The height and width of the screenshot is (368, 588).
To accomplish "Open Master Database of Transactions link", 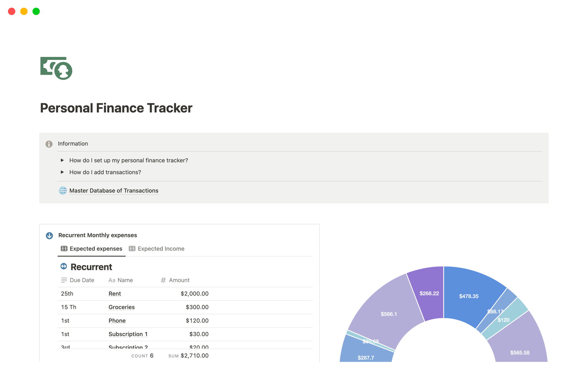I will point(114,190).
